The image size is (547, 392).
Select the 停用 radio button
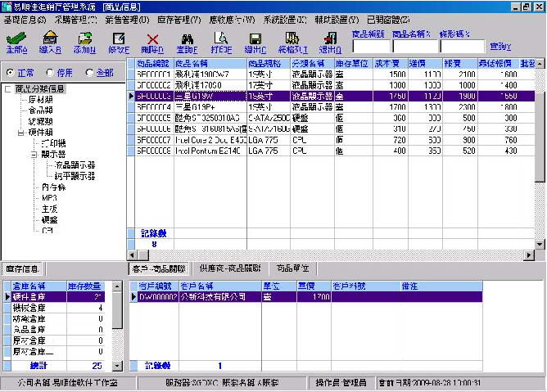tap(50, 73)
